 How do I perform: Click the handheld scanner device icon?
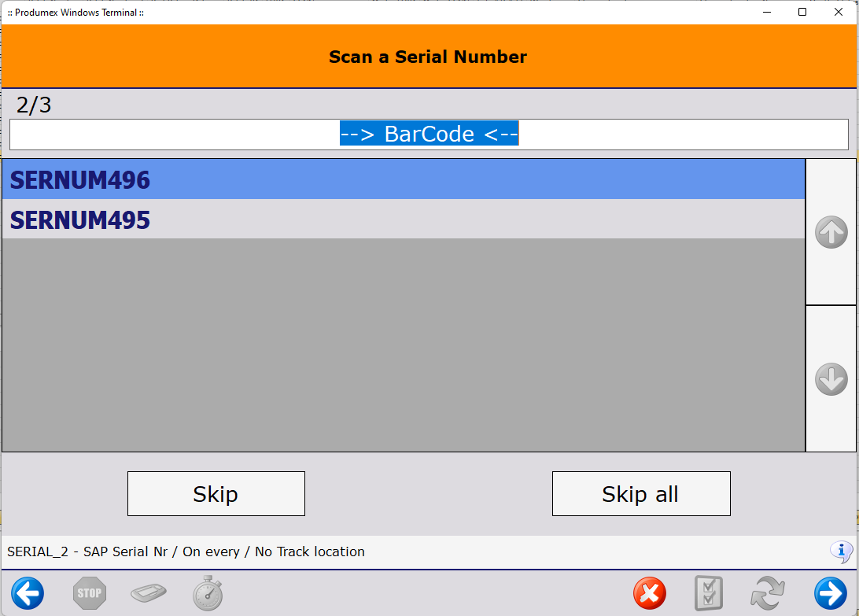tap(149, 593)
